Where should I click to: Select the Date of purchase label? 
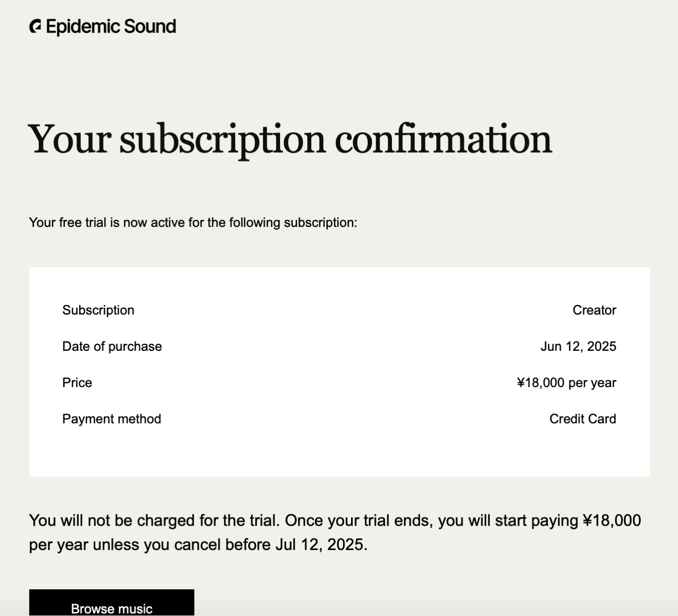112,346
